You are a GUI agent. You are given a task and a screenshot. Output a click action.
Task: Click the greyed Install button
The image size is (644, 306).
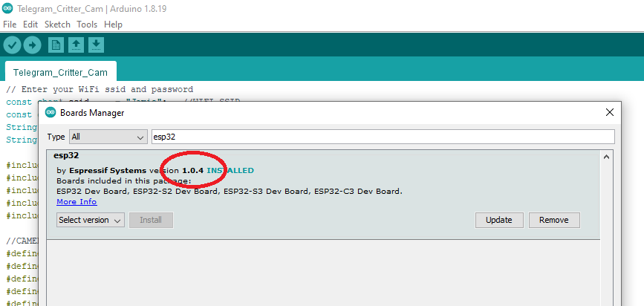151,220
